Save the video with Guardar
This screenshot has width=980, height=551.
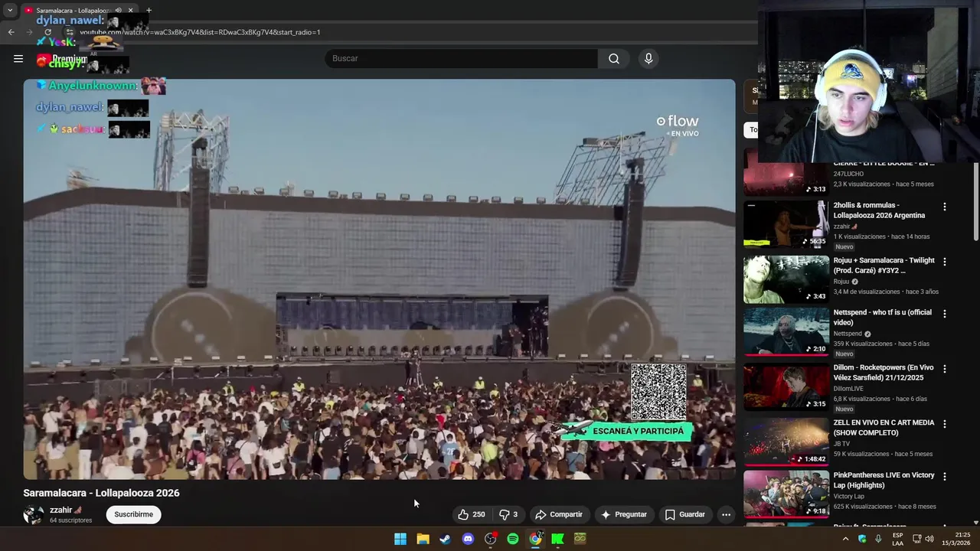point(684,514)
